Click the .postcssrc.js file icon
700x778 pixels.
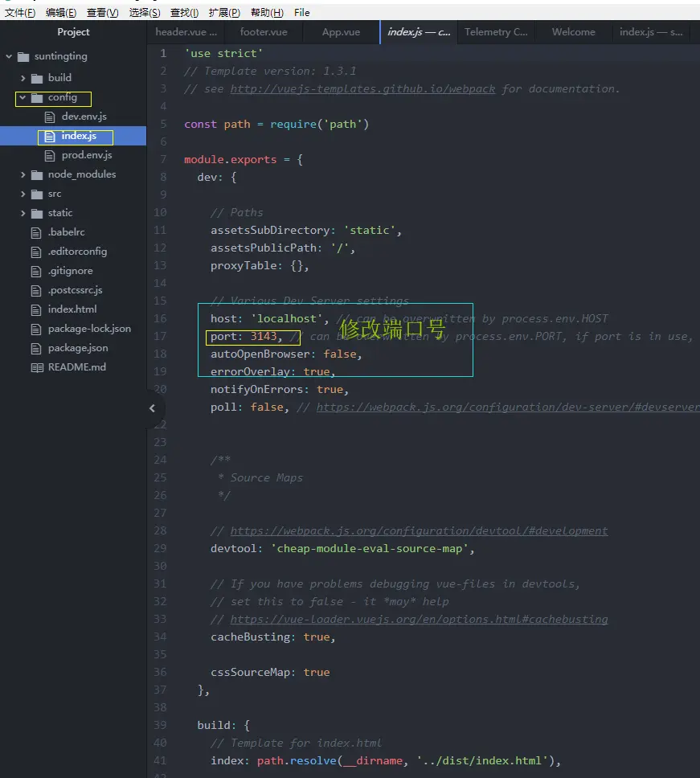point(35,291)
